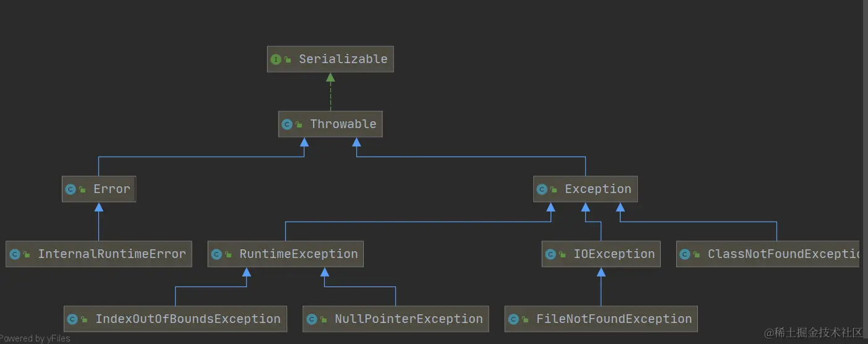Click the class icon beside Exception

pos(542,189)
